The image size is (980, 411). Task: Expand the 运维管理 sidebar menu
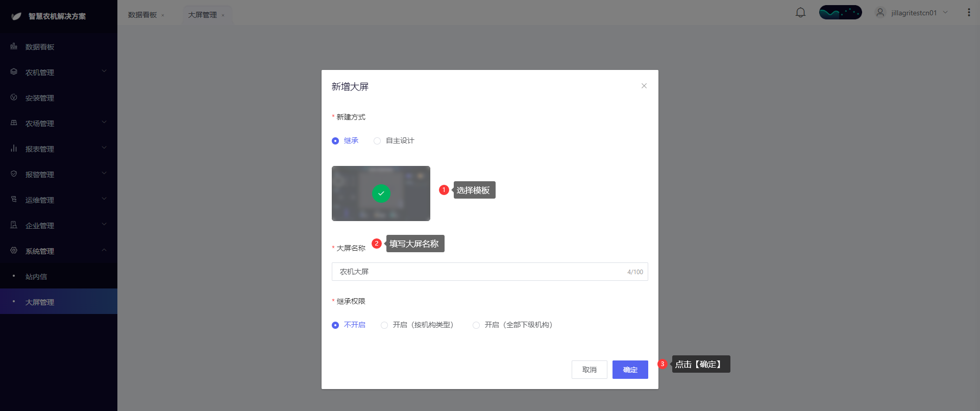coord(59,200)
